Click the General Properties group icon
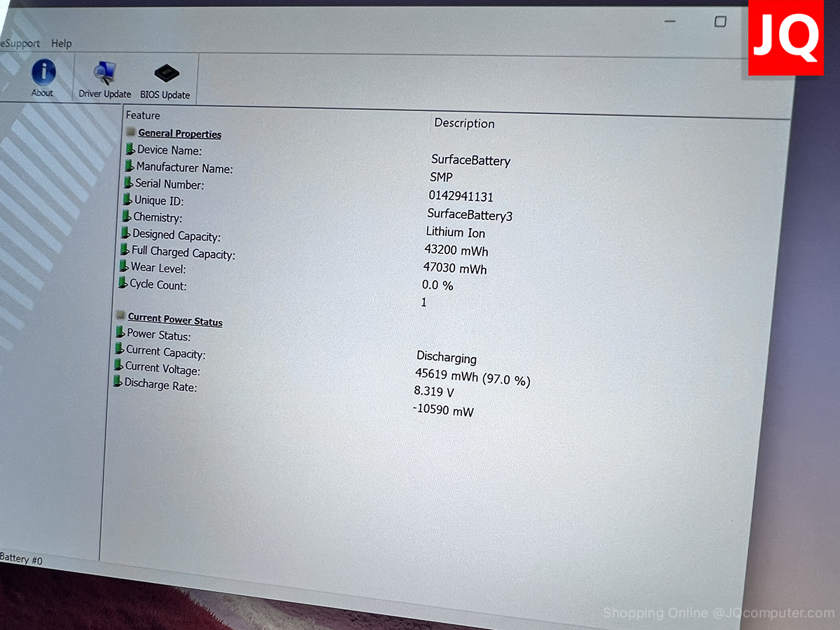 [131, 132]
